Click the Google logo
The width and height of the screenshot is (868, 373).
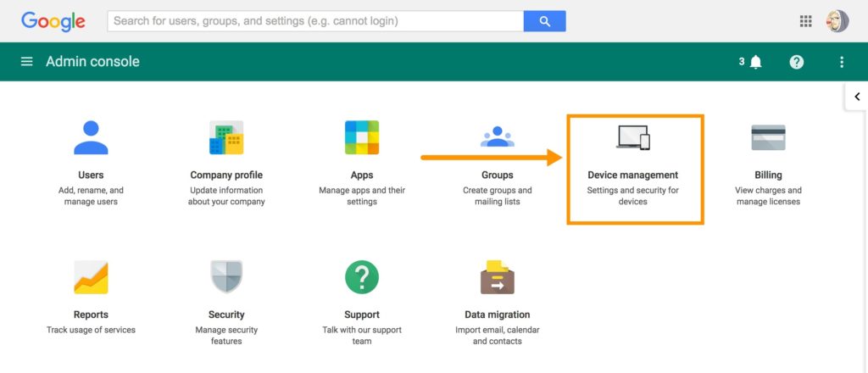(53, 21)
